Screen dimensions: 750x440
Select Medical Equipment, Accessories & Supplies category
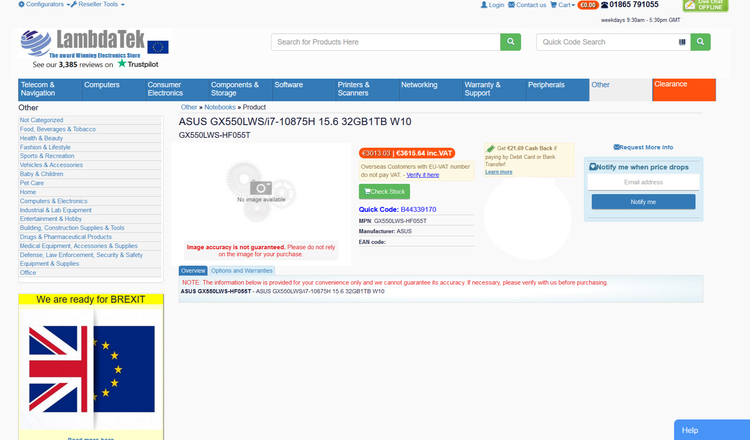click(x=78, y=246)
